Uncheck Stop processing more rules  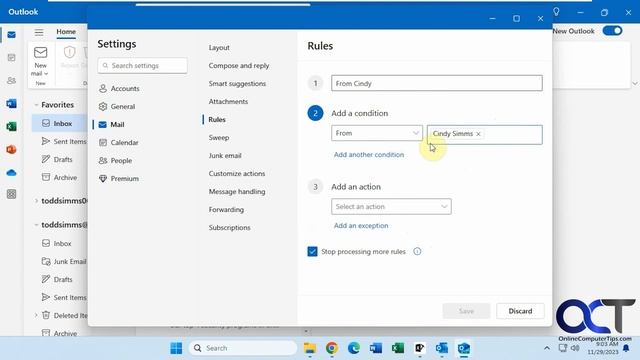pyautogui.click(x=312, y=251)
